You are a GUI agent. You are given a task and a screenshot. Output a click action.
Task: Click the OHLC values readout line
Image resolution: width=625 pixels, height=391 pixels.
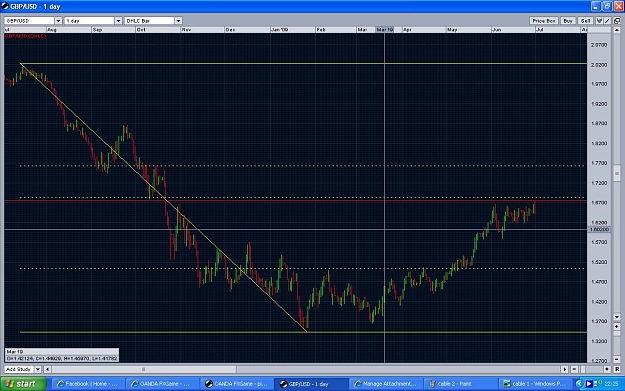62,358
